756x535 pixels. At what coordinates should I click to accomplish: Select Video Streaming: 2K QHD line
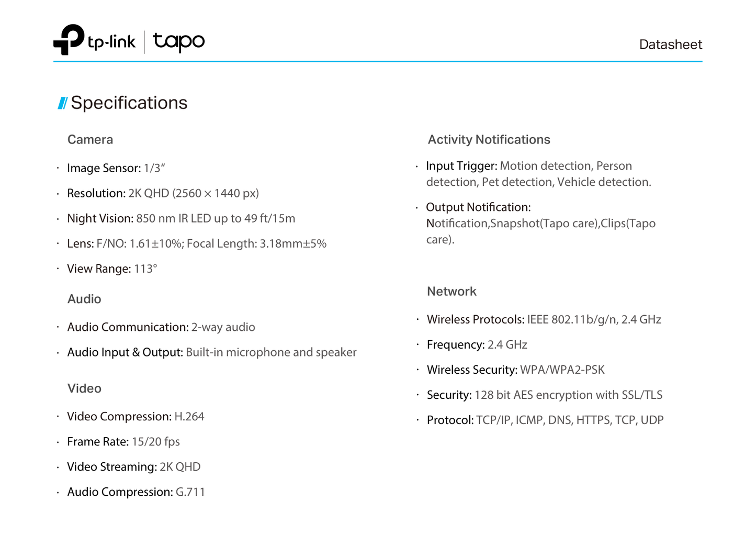click(134, 467)
